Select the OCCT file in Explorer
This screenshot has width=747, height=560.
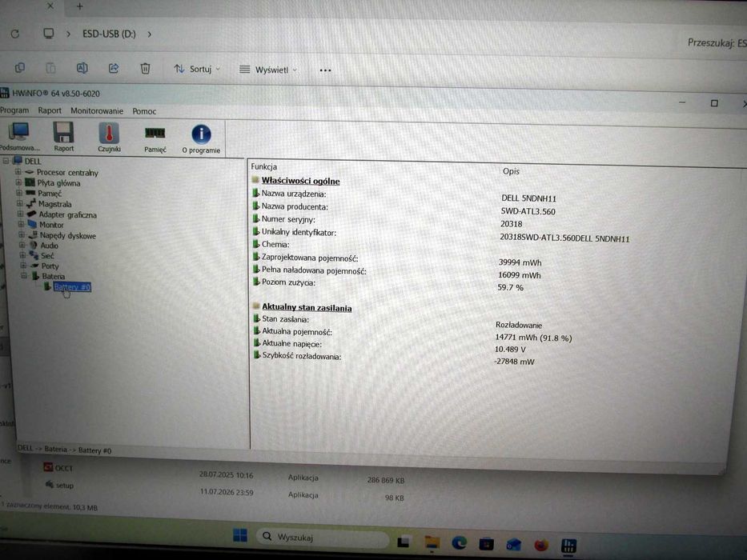pos(58,468)
